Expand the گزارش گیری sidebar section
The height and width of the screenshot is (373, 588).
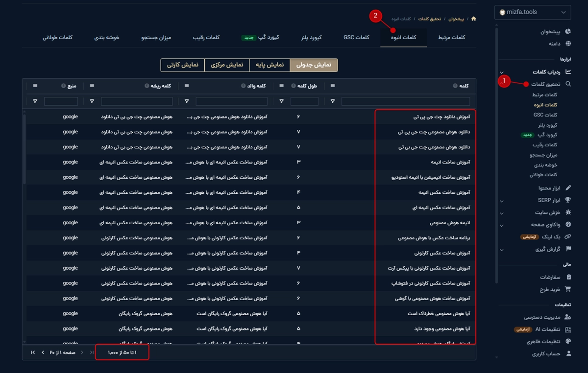click(x=501, y=250)
